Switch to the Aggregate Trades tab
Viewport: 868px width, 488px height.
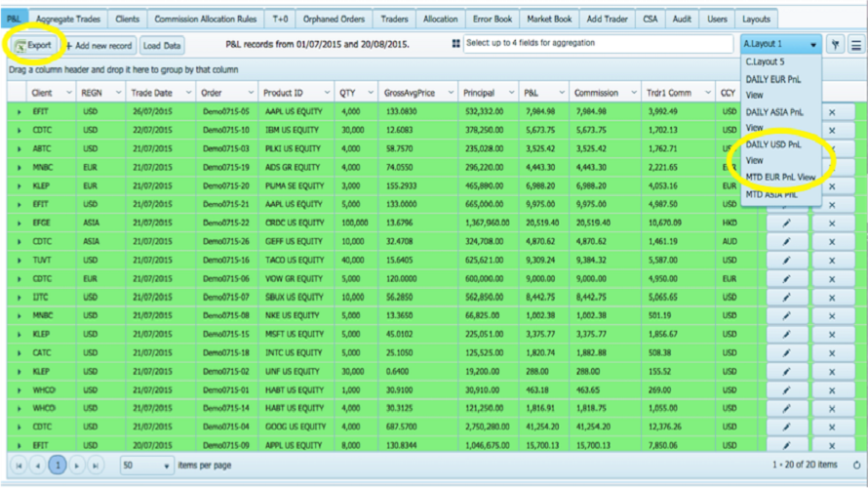point(68,19)
